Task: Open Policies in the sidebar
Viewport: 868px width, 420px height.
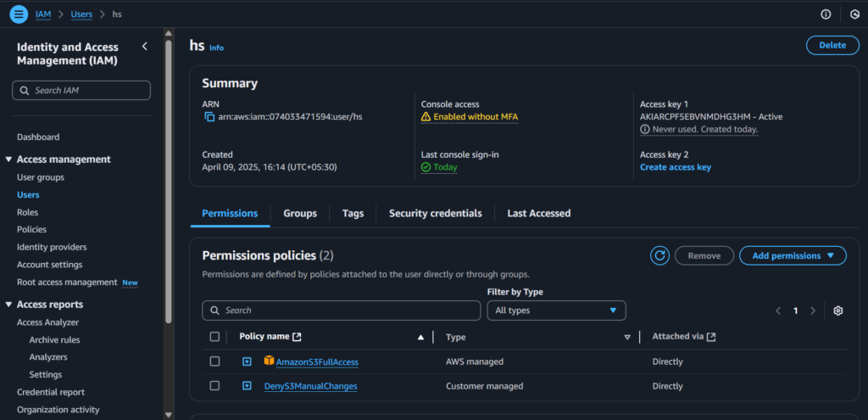Action: [x=31, y=229]
